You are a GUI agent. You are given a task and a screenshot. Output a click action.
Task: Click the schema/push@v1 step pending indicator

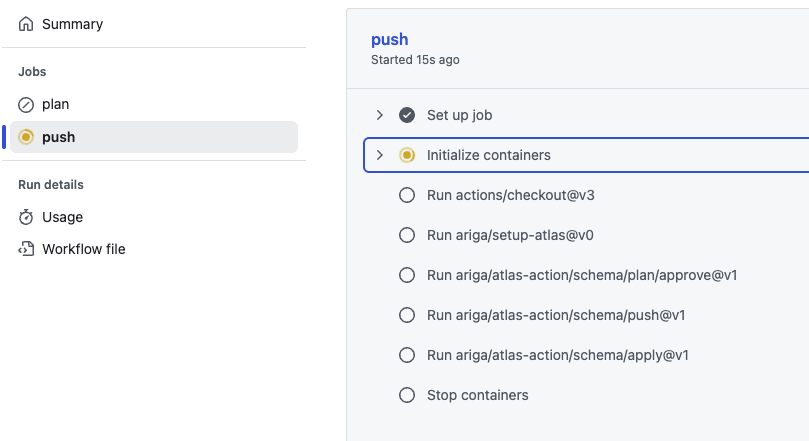point(407,315)
